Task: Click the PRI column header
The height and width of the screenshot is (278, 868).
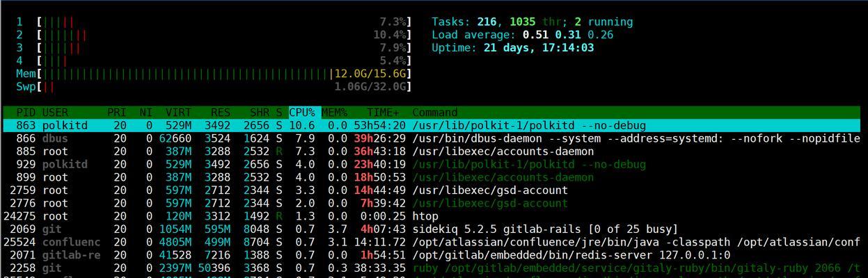Action: tap(116, 113)
